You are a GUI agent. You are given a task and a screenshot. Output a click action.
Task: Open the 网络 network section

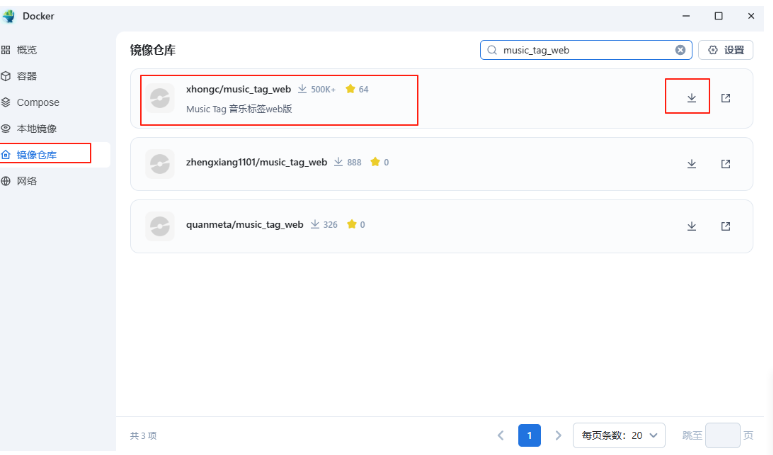(27, 181)
